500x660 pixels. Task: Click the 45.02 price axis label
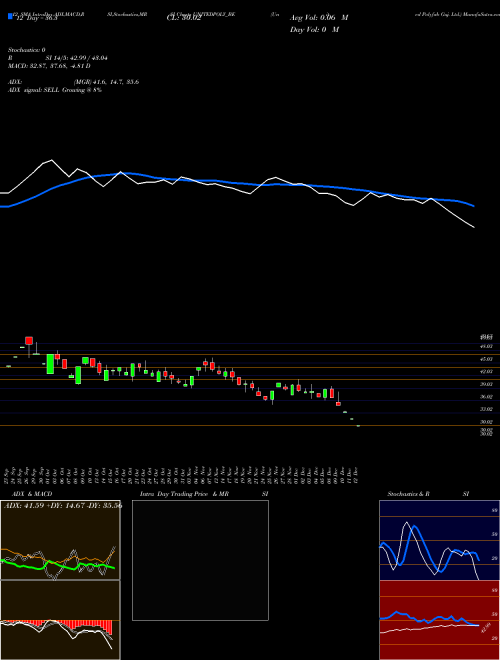(x=487, y=359)
